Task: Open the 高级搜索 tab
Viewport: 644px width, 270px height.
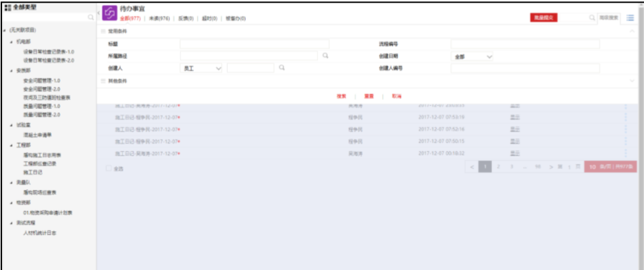Action: (x=609, y=18)
